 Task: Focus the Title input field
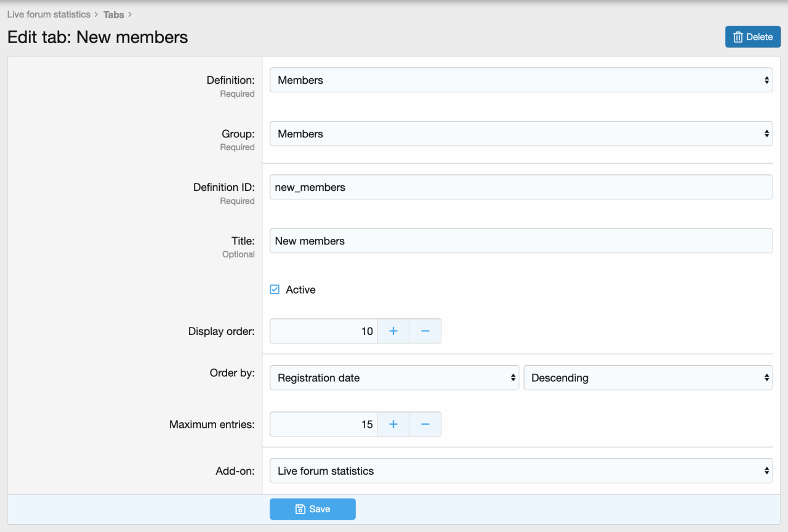point(521,241)
